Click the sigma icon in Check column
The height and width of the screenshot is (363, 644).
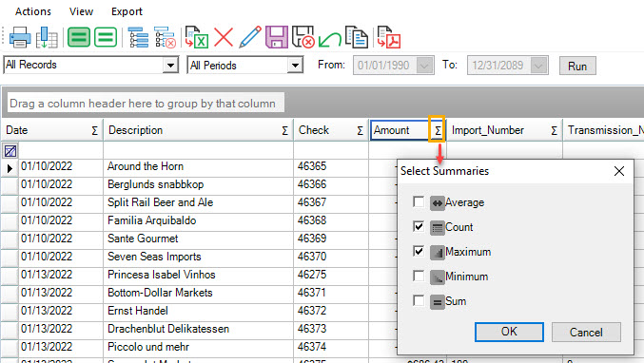pyautogui.click(x=360, y=130)
